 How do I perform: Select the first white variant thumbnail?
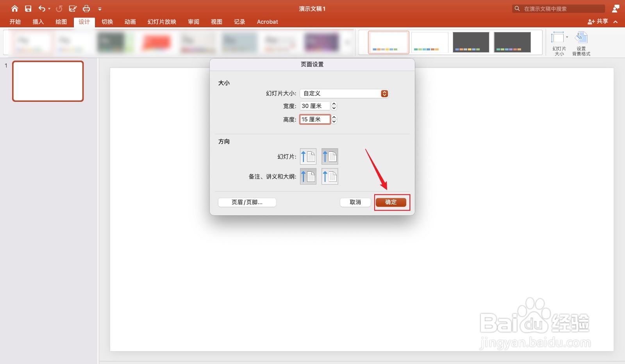[389, 42]
